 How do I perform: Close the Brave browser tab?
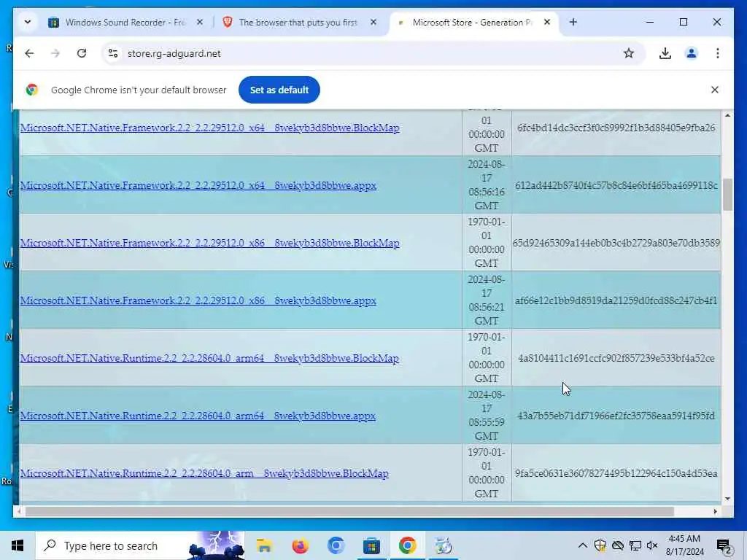pyautogui.click(x=373, y=22)
